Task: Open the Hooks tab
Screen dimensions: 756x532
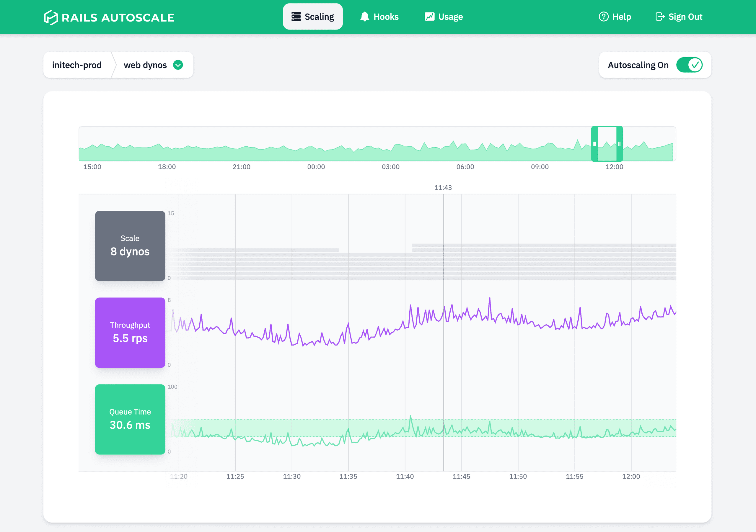Action: coord(380,17)
